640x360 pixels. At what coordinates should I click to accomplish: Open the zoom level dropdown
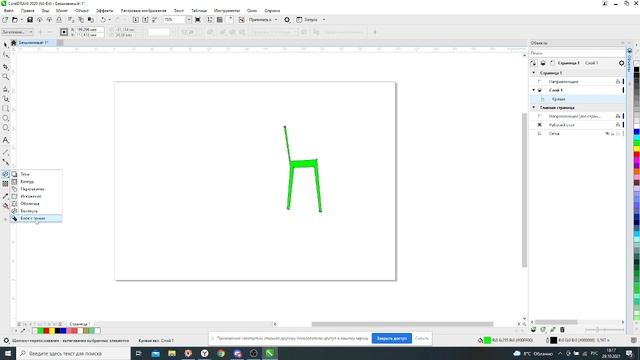coord(189,20)
